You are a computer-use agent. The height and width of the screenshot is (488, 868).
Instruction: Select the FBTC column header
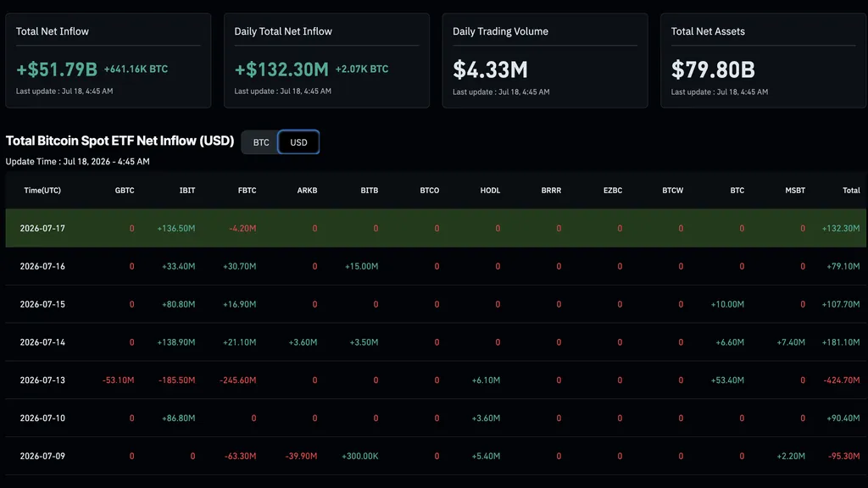tap(247, 191)
